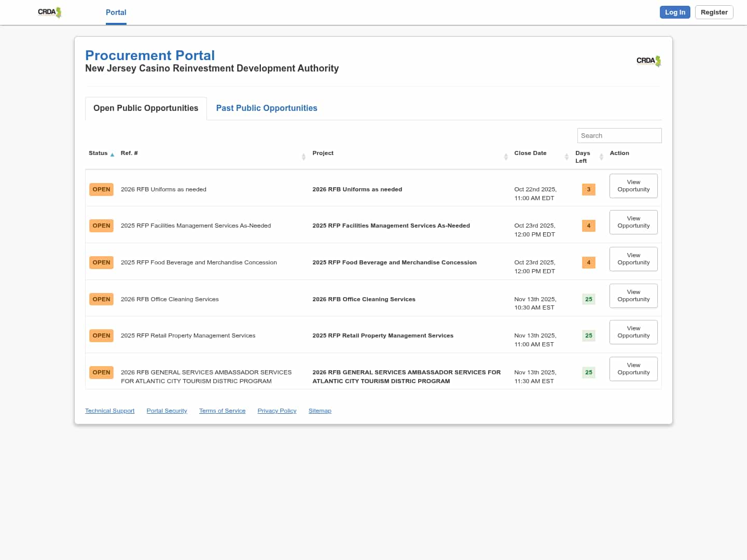The width and height of the screenshot is (747, 560).
Task: Focus the Search input field
Action: [x=619, y=135]
